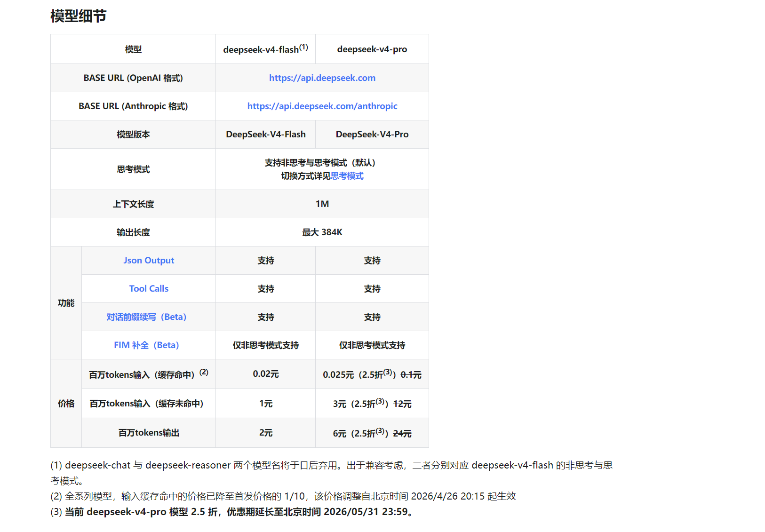The height and width of the screenshot is (532, 765).
Task: Click footnote (1) about deepseek-chat deprecation
Action: click(x=331, y=473)
